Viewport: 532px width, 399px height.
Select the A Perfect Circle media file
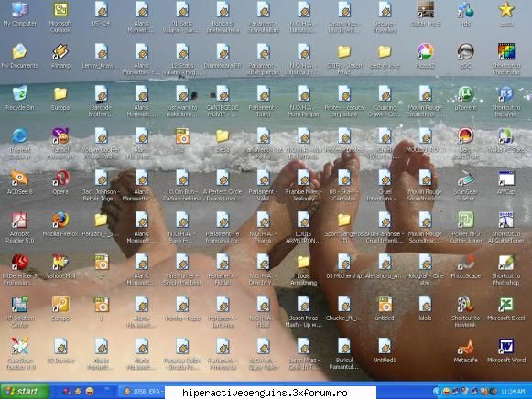(223, 186)
